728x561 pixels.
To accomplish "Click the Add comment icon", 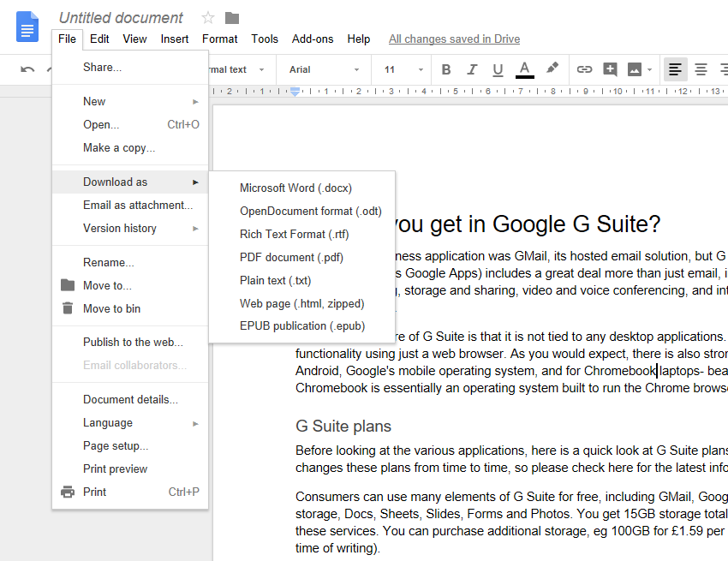I will pyautogui.click(x=610, y=69).
